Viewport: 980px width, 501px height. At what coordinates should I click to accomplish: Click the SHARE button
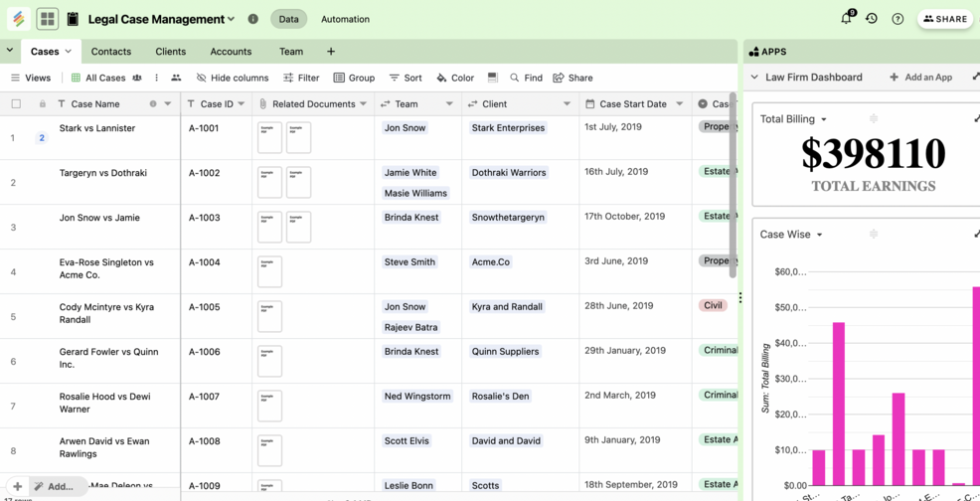(x=944, y=19)
